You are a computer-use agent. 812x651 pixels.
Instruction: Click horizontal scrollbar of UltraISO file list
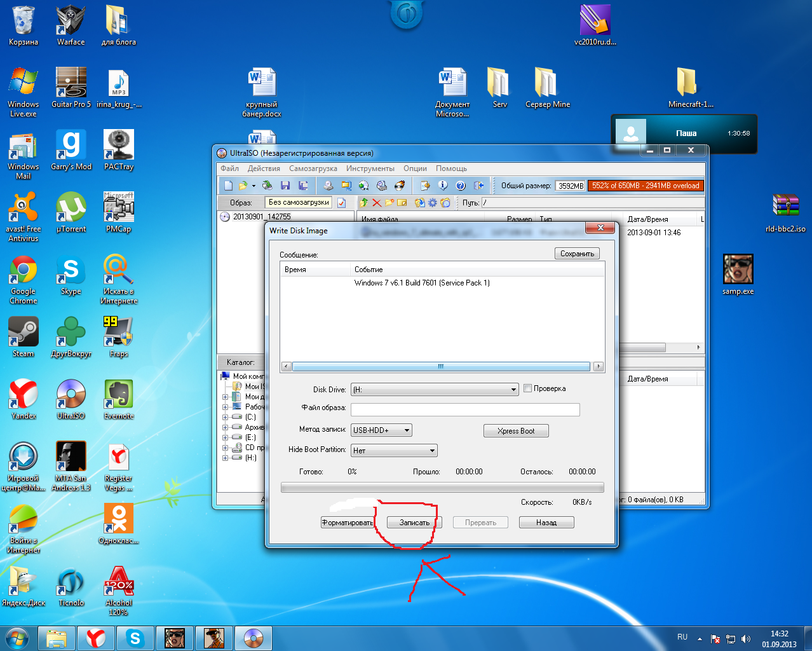point(643,348)
